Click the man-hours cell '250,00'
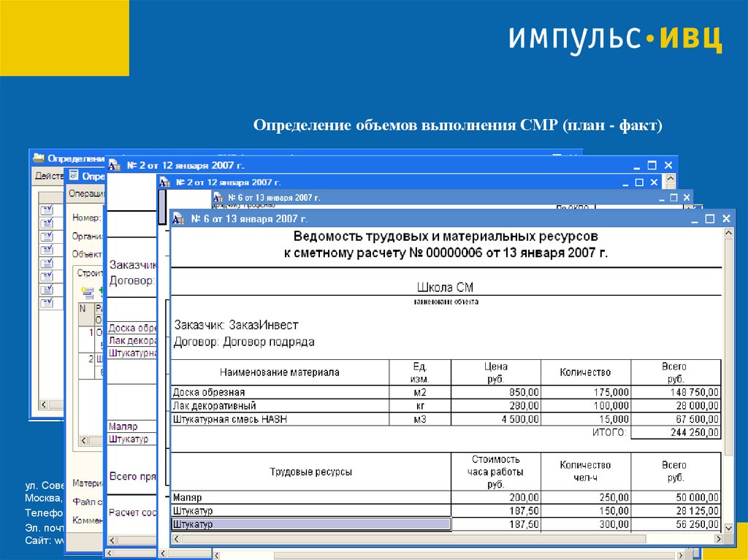The width and height of the screenshot is (748, 560). tap(586, 497)
